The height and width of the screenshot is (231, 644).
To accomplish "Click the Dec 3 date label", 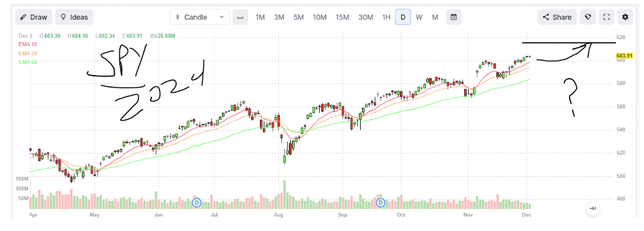I will 26,36.
